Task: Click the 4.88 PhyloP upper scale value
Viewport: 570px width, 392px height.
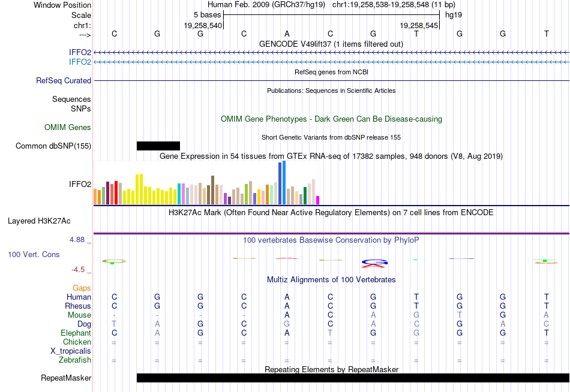Action: (77, 240)
